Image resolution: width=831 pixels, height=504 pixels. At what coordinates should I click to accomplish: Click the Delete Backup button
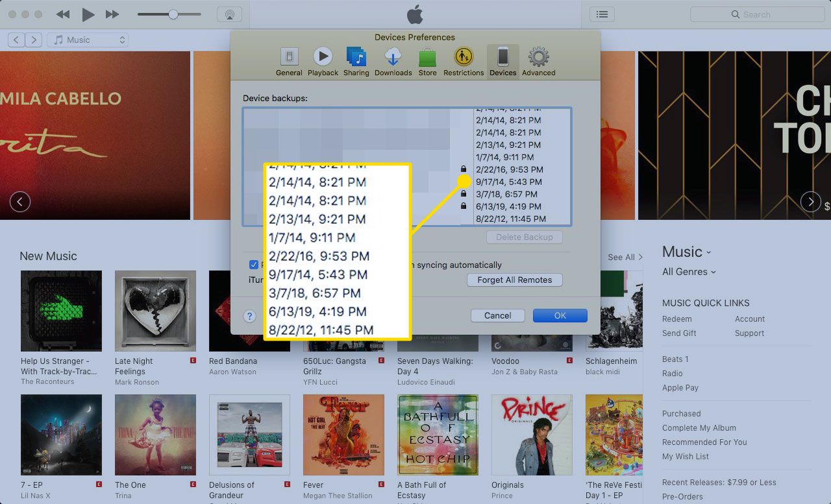click(524, 237)
